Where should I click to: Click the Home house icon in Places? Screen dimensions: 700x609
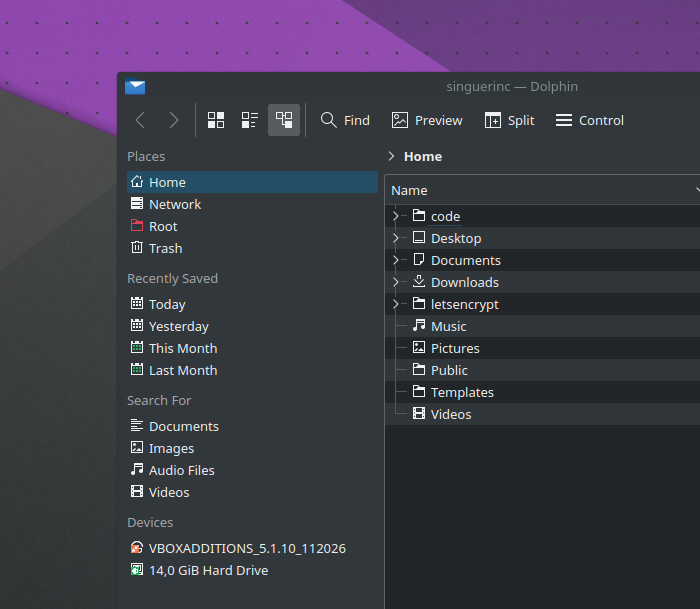point(137,182)
